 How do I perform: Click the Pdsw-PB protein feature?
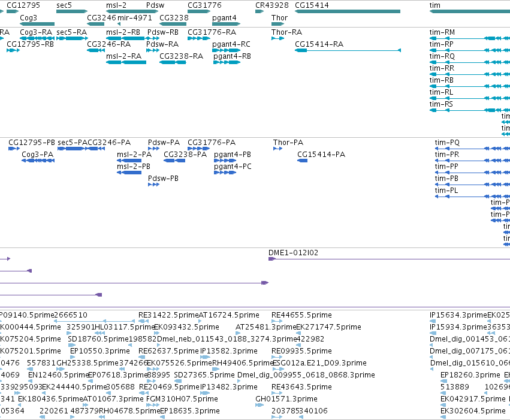click(153, 185)
